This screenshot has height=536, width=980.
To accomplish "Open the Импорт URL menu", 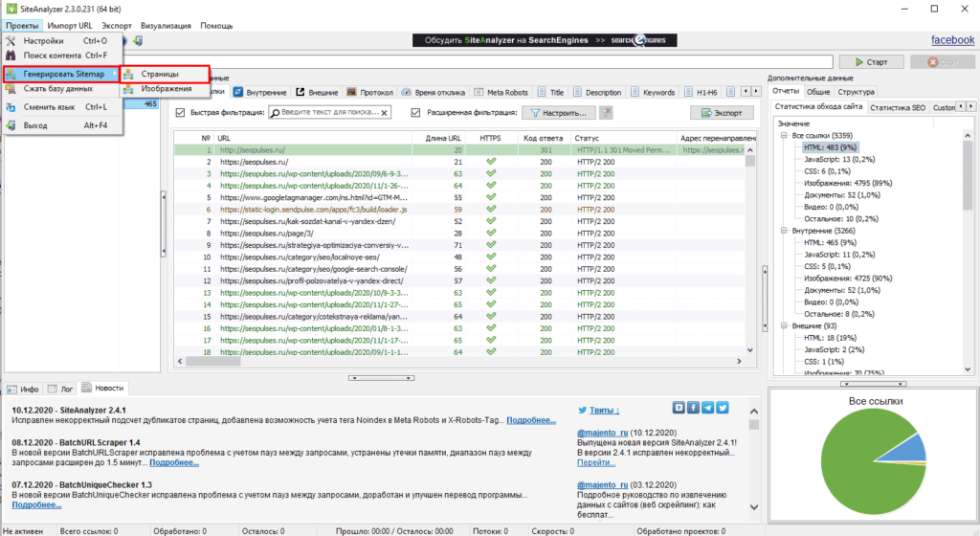I will pyautogui.click(x=69, y=26).
